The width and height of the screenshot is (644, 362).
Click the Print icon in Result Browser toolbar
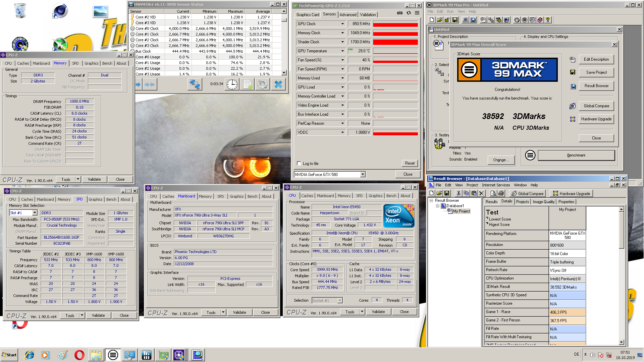pyautogui.click(x=501, y=193)
